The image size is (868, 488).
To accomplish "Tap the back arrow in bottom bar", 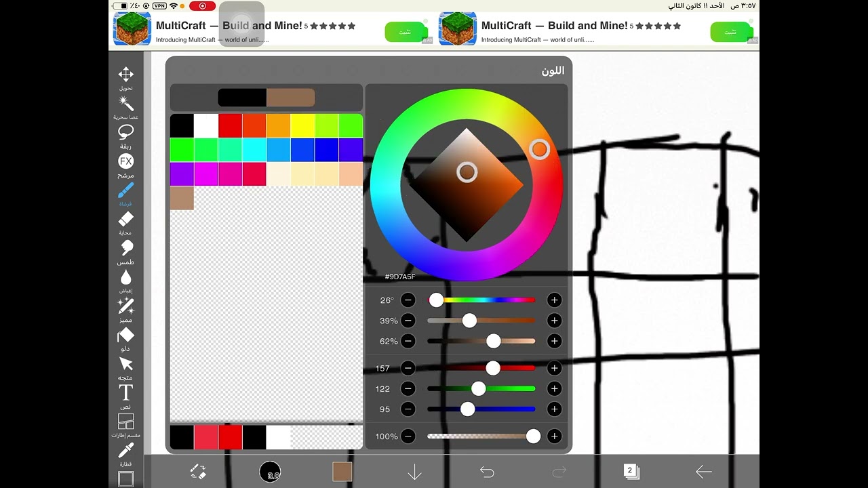I will pos(703,472).
